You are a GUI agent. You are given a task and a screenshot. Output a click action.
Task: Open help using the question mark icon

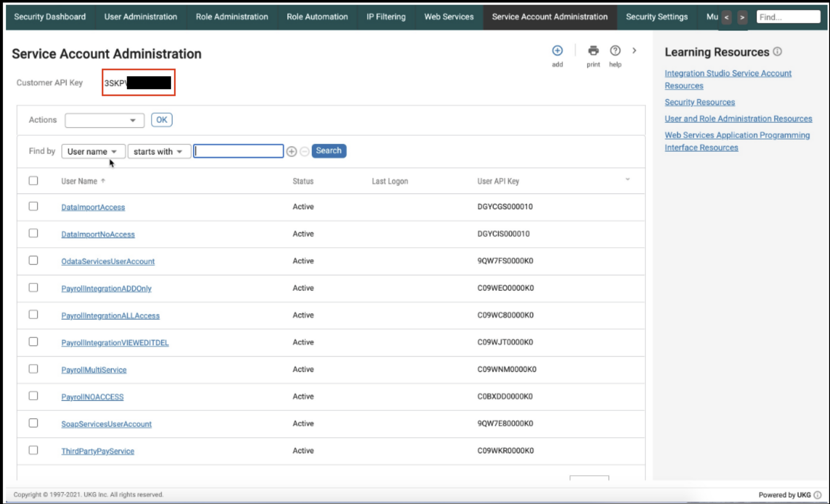tap(615, 51)
